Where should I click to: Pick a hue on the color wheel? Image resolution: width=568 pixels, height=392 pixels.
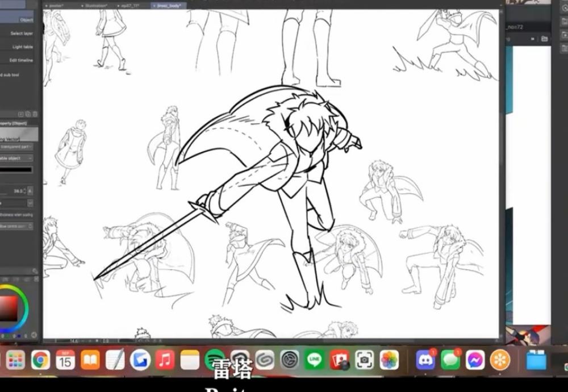tap(22, 297)
